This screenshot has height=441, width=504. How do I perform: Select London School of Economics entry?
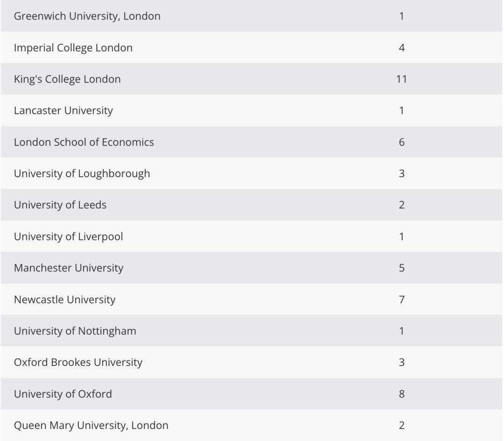(84, 142)
